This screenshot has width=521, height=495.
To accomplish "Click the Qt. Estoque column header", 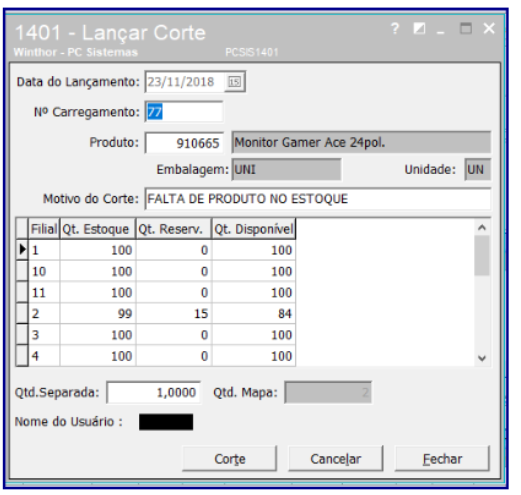I will (98, 229).
